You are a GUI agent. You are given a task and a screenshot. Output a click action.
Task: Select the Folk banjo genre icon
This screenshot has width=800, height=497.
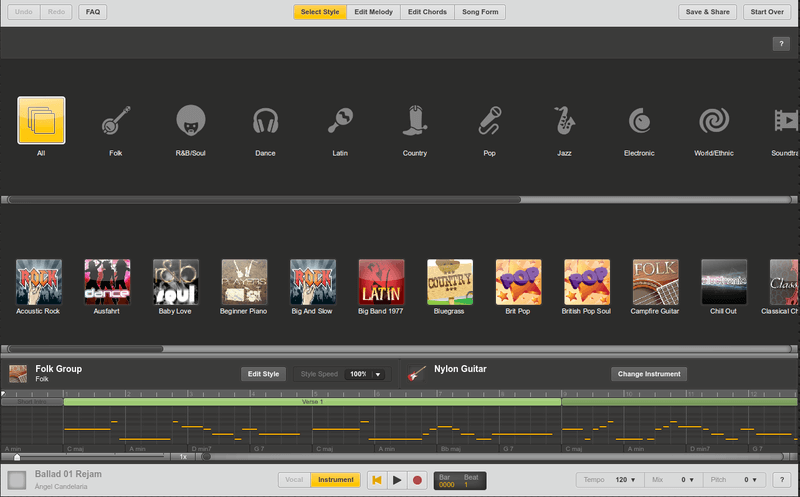(x=115, y=122)
